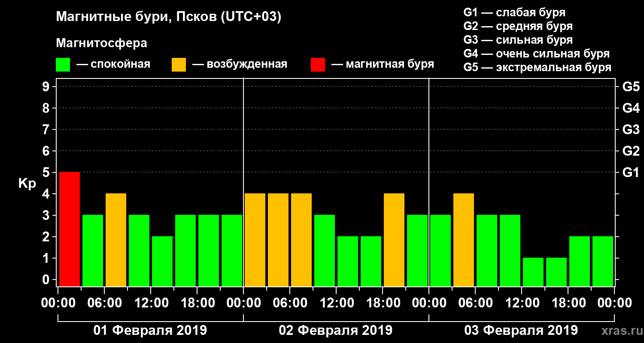Click the red 'магнитная буря' legend swatch
The width and height of the screenshot is (644, 343).
(x=318, y=65)
